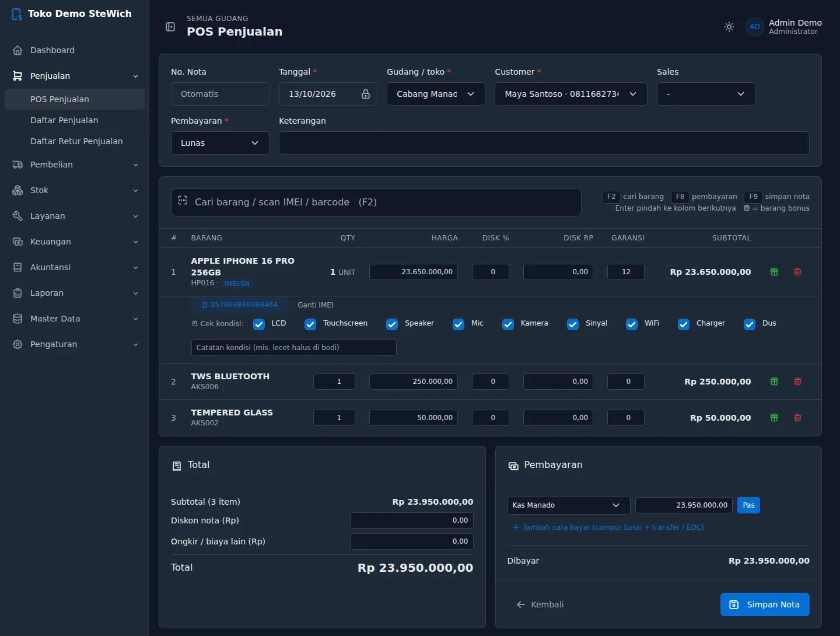Viewport: 840px width, 636px height.
Task: Open the Gudang / toko dropdown
Action: [x=436, y=94]
